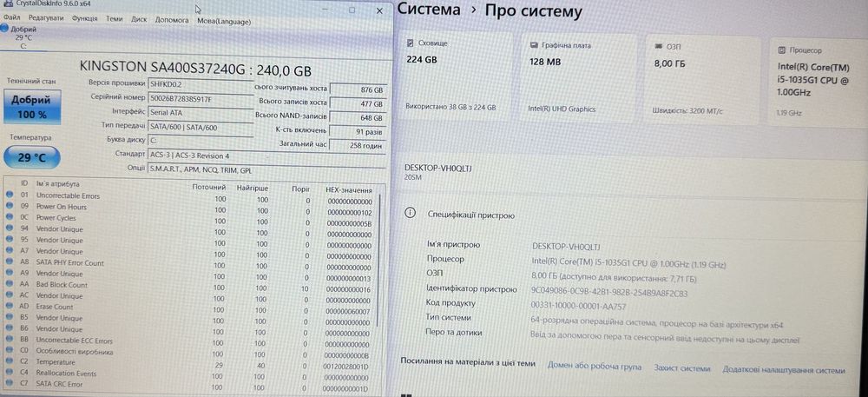
Task: Click the serial number field 50026B728385917F
Action: point(201,98)
